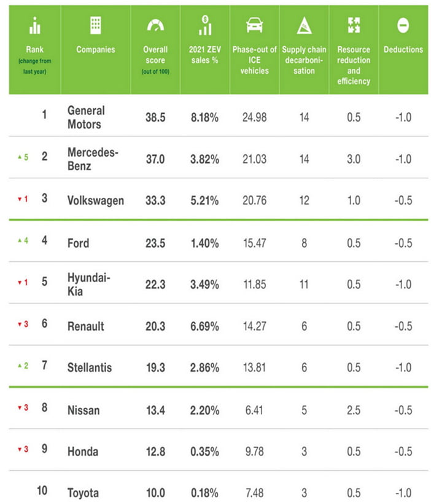The height and width of the screenshot is (504, 431).
Task: Select the Toyota company name
Action: [x=83, y=493]
